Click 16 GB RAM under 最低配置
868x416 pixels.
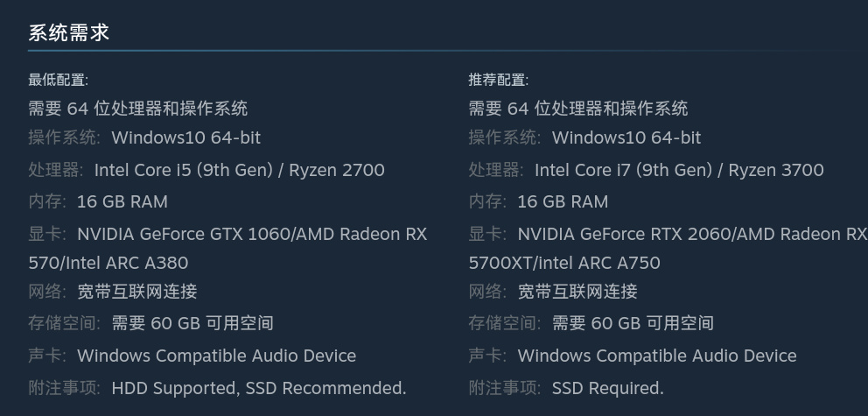click(x=122, y=201)
